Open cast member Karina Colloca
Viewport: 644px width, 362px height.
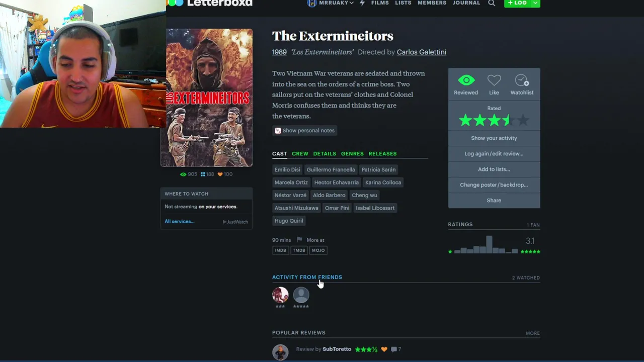coord(383,183)
